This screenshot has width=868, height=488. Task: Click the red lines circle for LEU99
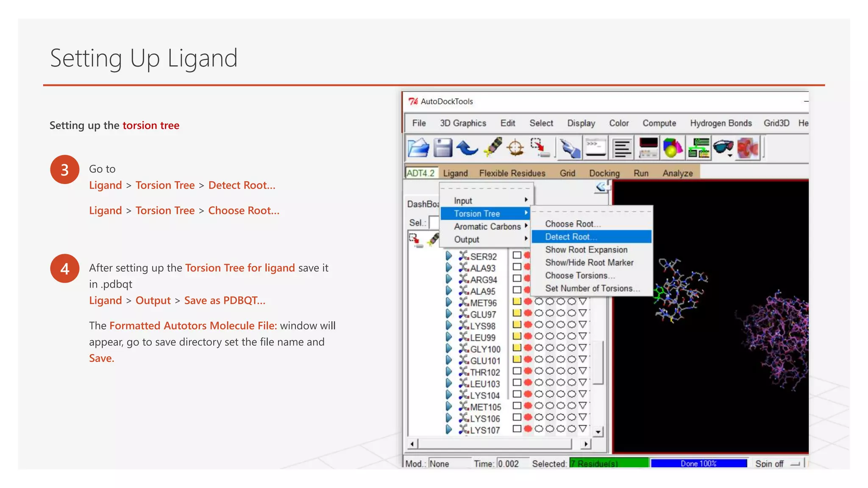528,336
